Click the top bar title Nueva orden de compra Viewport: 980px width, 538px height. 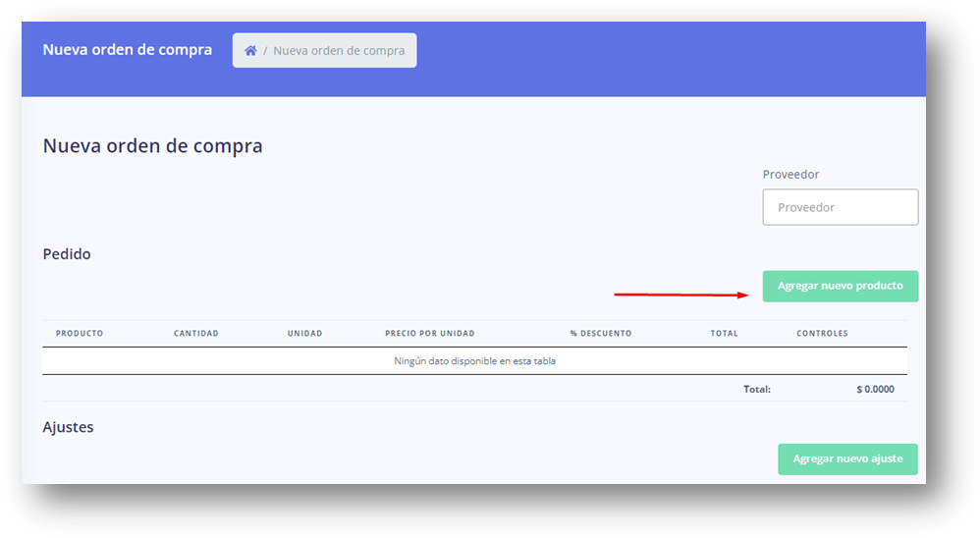[x=127, y=50]
